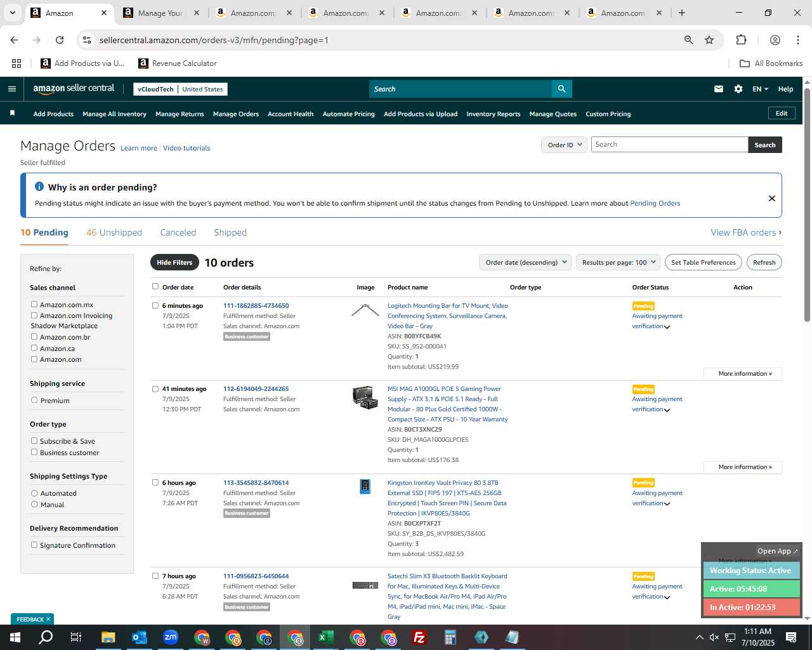Open Outlook from the taskbar

tap(139, 637)
